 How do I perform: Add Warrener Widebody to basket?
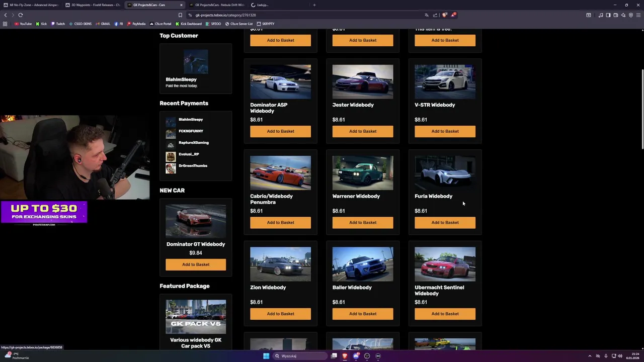pyautogui.click(x=363, y=222)
